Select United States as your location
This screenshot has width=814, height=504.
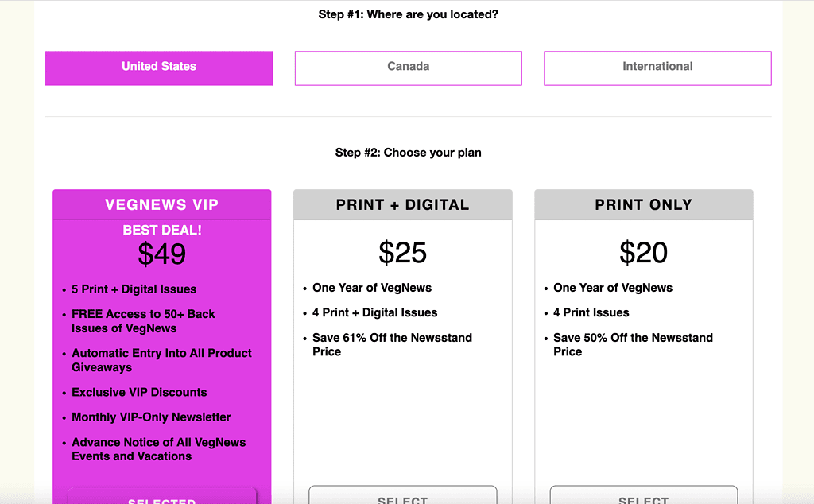(159, 68)
